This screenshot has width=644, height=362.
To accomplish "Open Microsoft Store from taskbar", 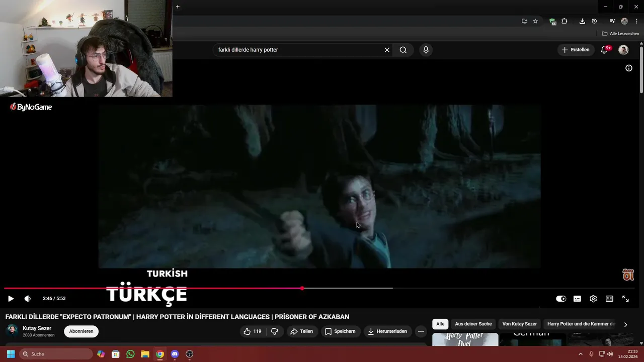I will [116, 354].
